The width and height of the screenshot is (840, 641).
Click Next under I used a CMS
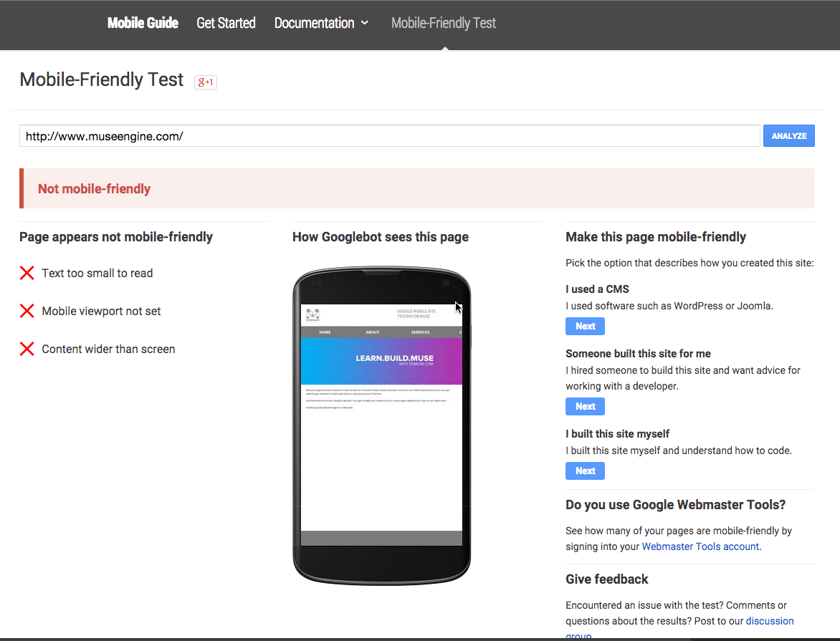pyautogui.click(x=585, y=326)
